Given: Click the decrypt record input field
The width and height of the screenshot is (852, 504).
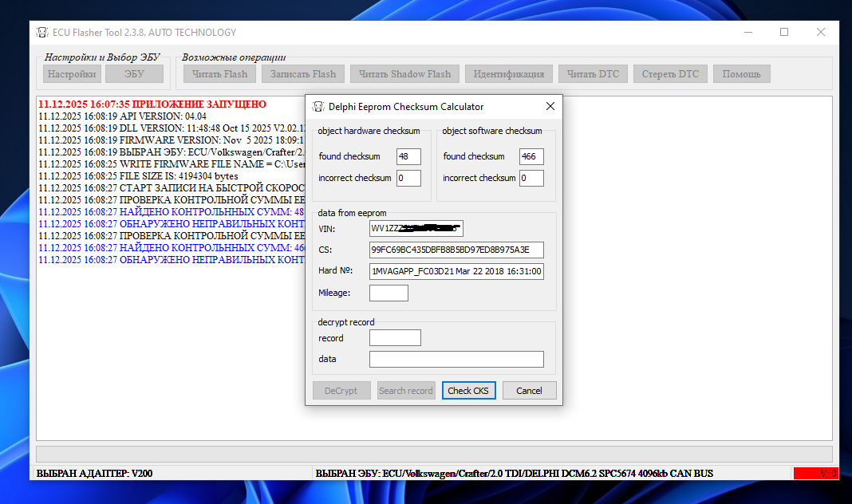Looking at the screenshot, I should 395,338.
